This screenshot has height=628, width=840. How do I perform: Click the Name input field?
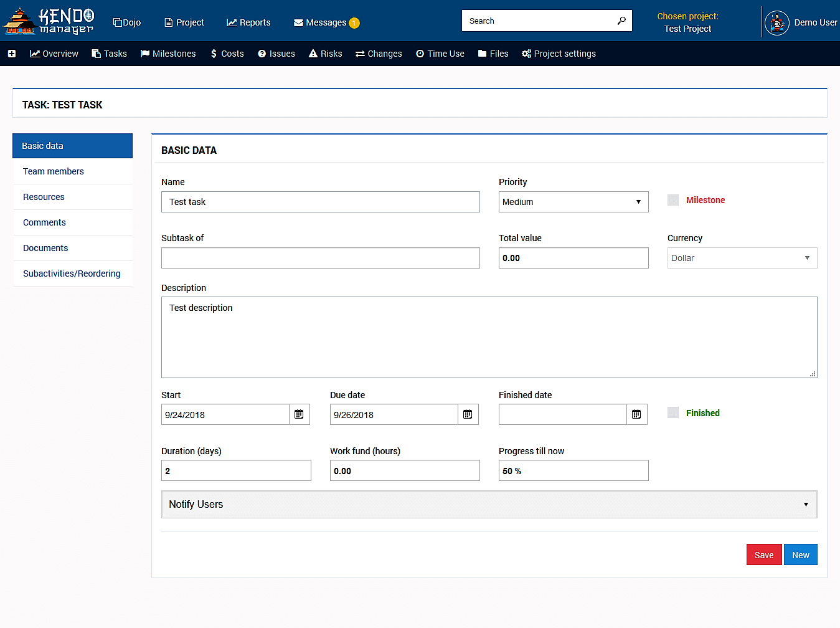pos(321,202)
